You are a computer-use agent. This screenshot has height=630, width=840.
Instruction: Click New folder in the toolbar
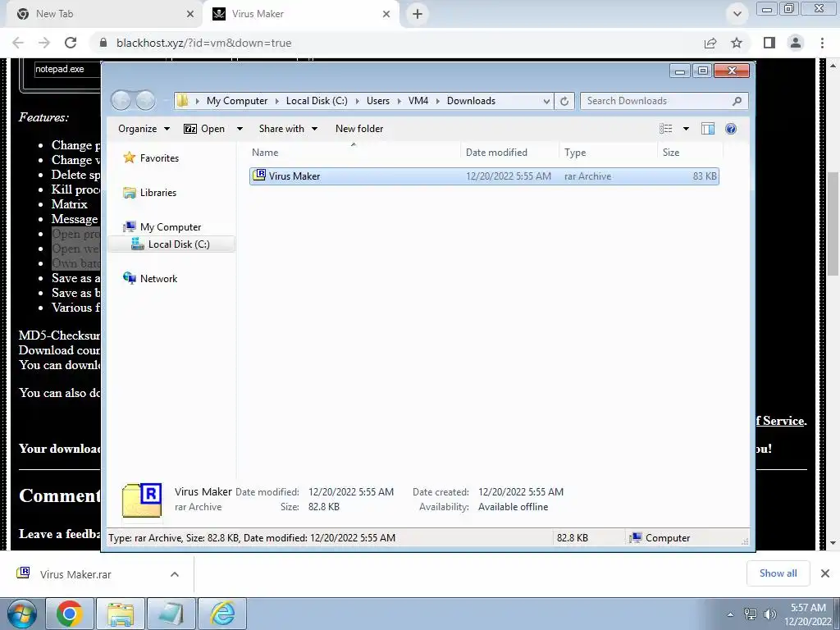[x=359, y=129]
